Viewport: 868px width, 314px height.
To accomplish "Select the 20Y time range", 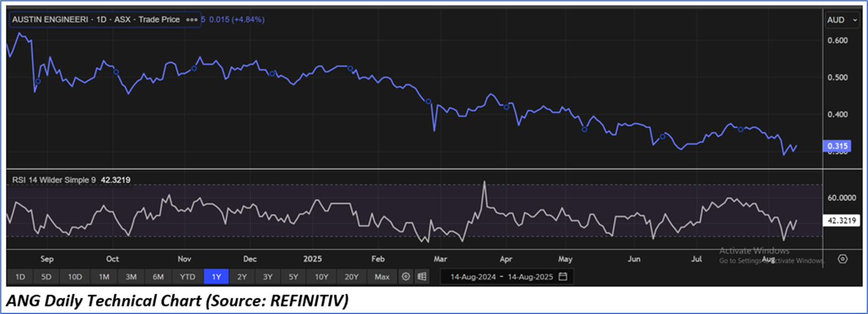I will coord(351,277).
